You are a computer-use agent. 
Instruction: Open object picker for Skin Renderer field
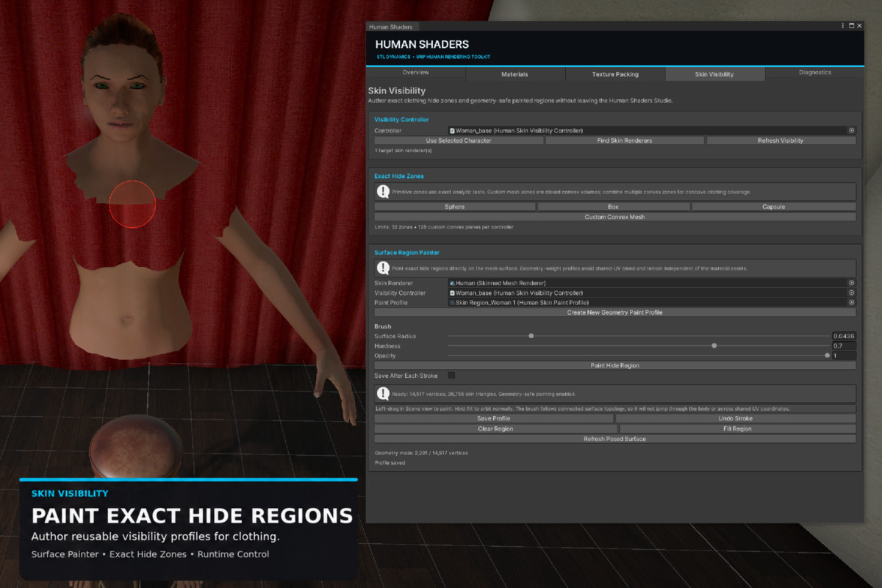pyautogui.click(x=852, y=283)
